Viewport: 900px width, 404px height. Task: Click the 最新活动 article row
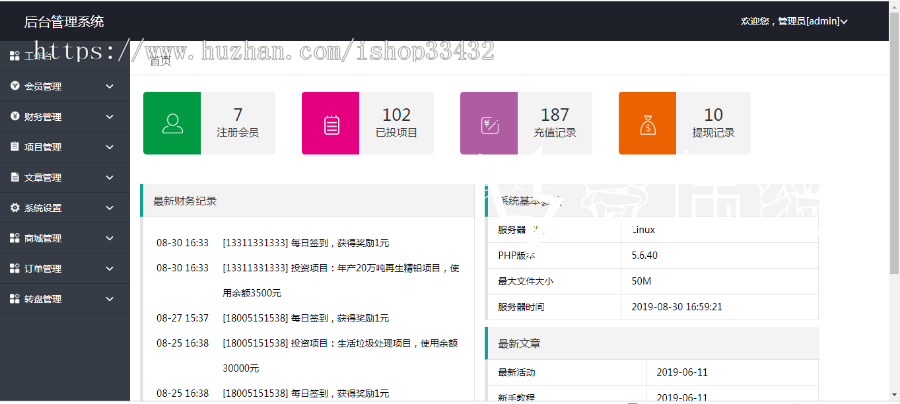(x=652, y=372)
